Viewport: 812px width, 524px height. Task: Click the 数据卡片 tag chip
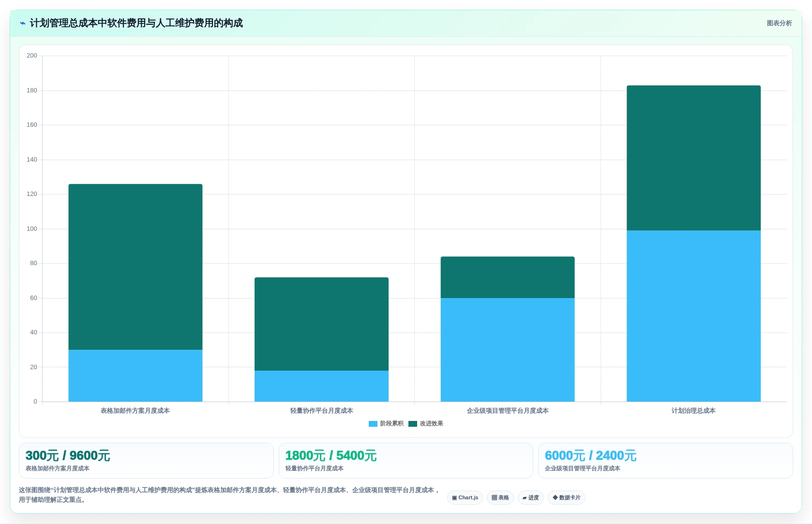pyautogui.click(x=567, y=497)
